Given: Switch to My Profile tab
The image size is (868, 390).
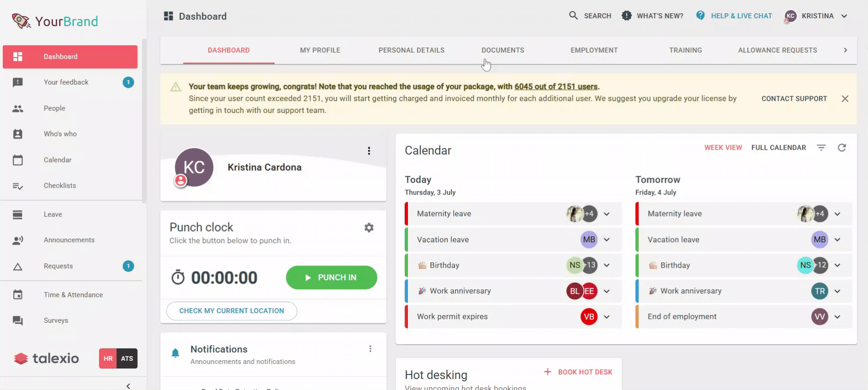Looking at the screenshot, I should click(x=320, y=50).
